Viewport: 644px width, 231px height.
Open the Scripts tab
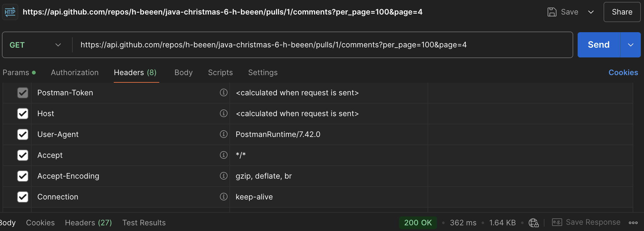[x=220, y=73]
